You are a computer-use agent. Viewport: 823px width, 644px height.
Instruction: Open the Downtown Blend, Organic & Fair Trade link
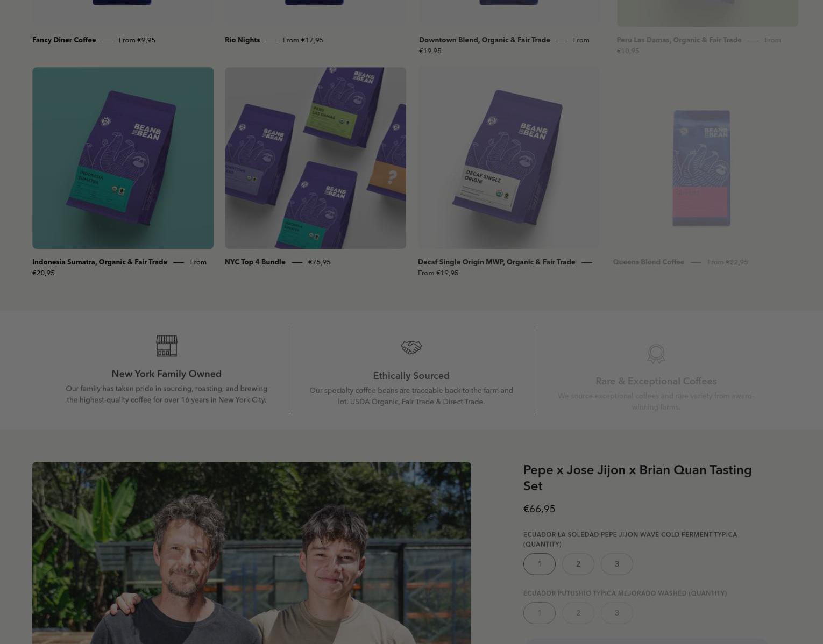pyautogui.click(x=484, y=40)
